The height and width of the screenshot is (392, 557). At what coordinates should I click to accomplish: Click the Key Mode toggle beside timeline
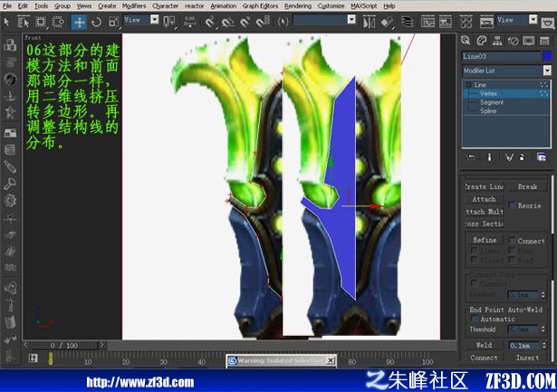(33, 358)
